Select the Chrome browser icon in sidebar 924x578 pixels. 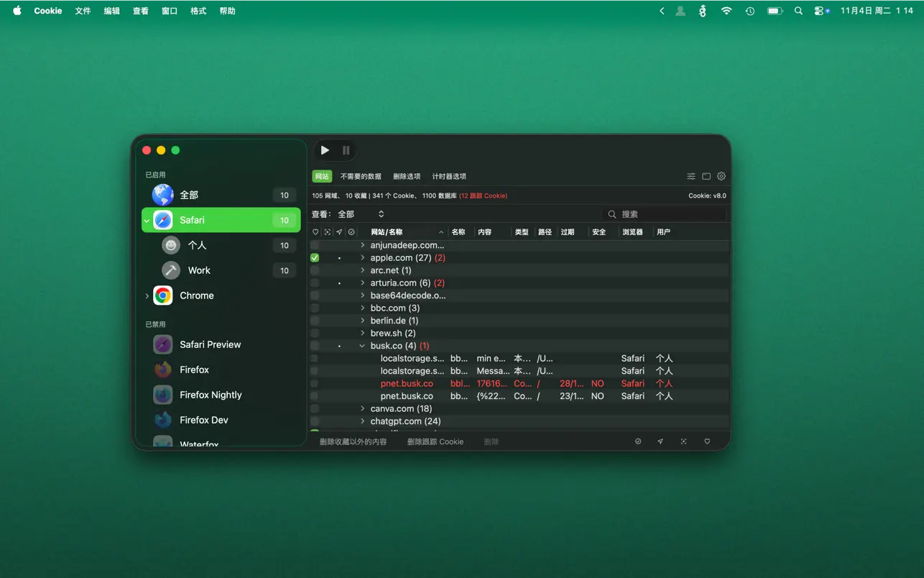tap(163, 295)
